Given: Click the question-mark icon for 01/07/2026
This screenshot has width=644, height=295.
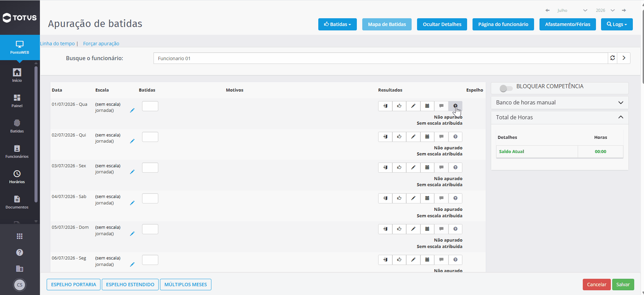Looking at the screenshot, I should point(455,106).
